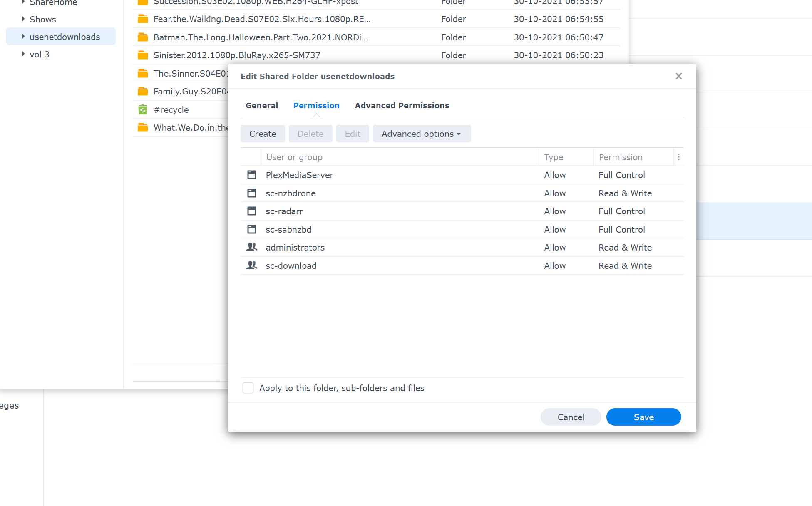The height and width of the screenshot is (506, 812).
Task: Click the Save button
Action: [x=643, y=417]
